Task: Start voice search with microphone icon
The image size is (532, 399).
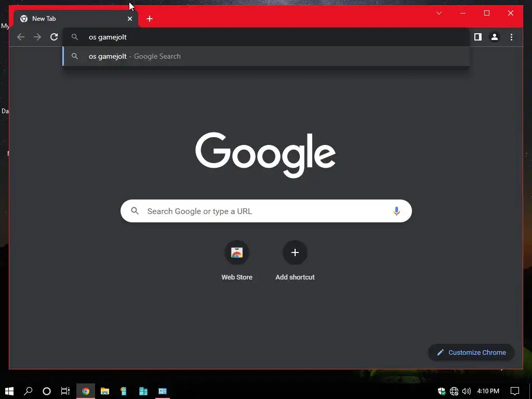Action: [396, 211]
